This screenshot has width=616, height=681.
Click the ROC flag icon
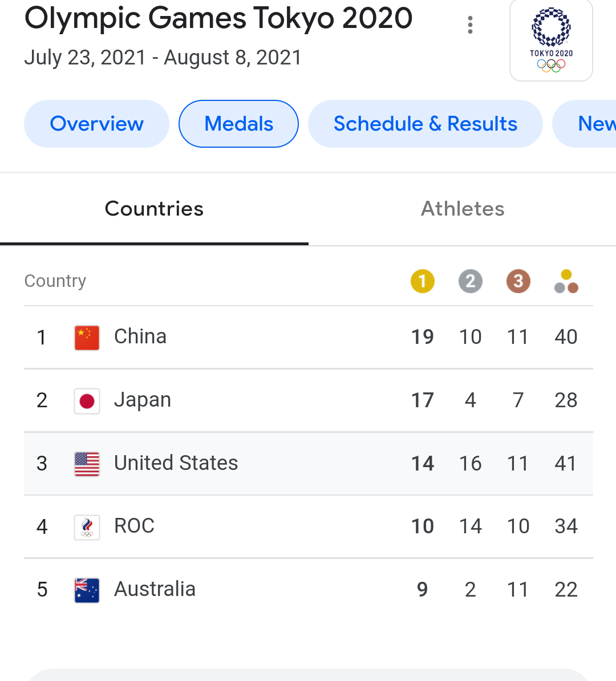pyautogui.click(x=87, y=527)
